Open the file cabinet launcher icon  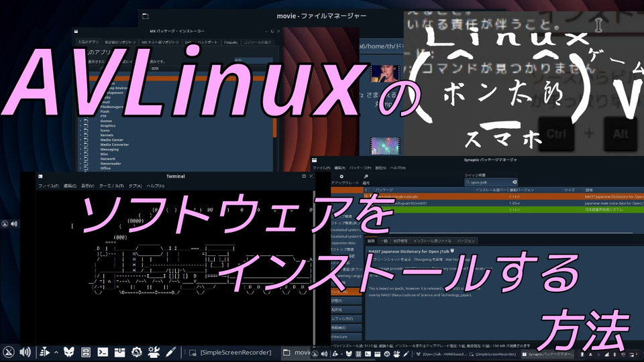click(x=85, y=352)
